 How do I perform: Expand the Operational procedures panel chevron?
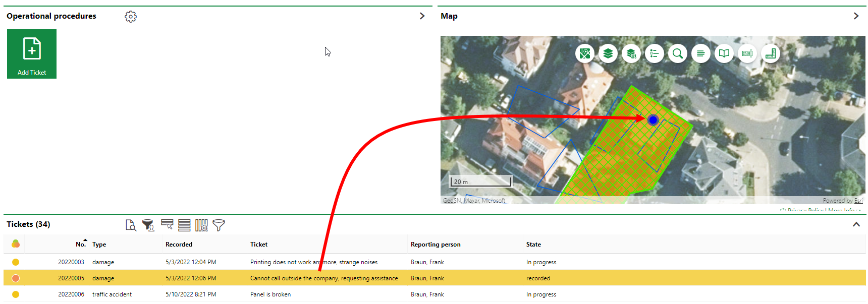(x=422, y=16)
